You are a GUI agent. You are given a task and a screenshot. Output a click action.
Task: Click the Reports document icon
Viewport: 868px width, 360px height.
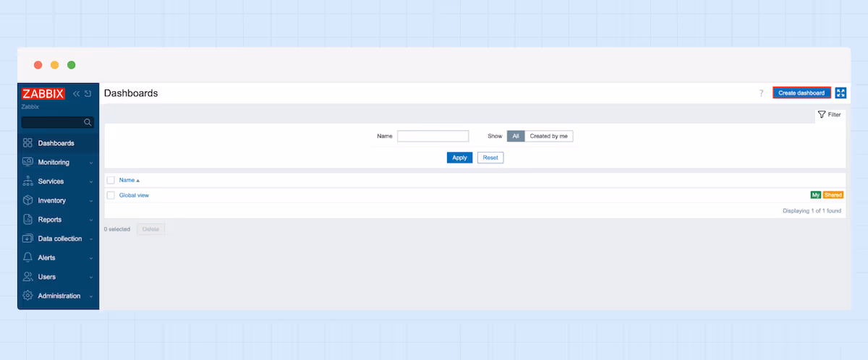(27, 219)
